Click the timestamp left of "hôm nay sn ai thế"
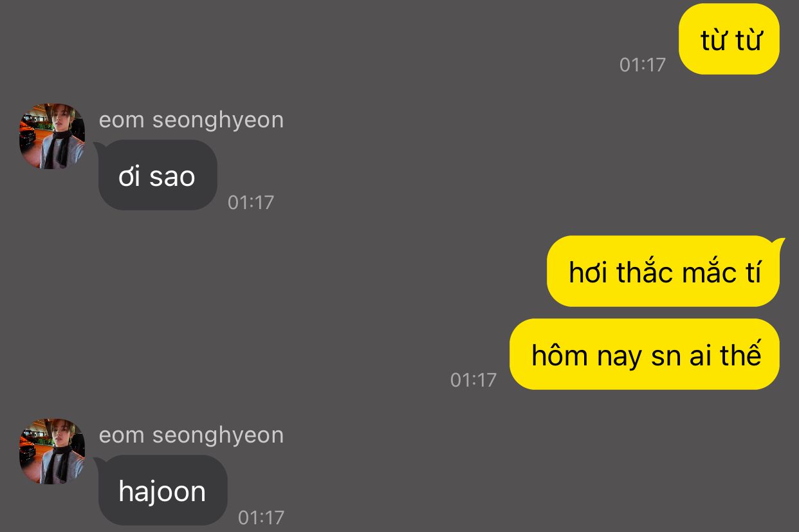 [x=473, y=380]
